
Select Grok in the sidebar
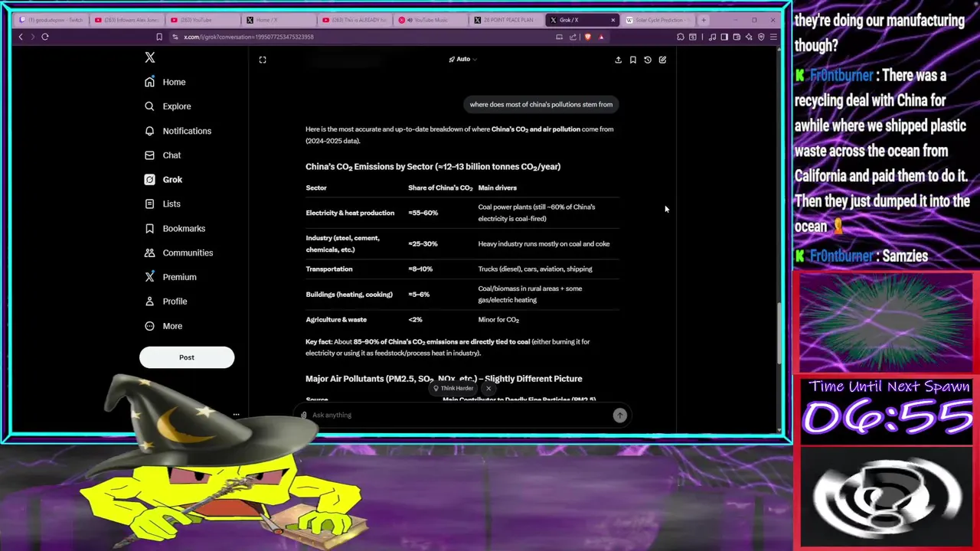click(163, 180)
